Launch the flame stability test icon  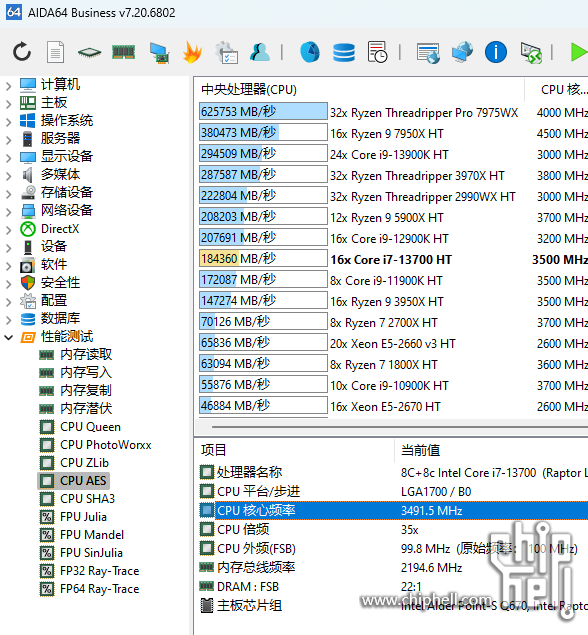(192, 52)
